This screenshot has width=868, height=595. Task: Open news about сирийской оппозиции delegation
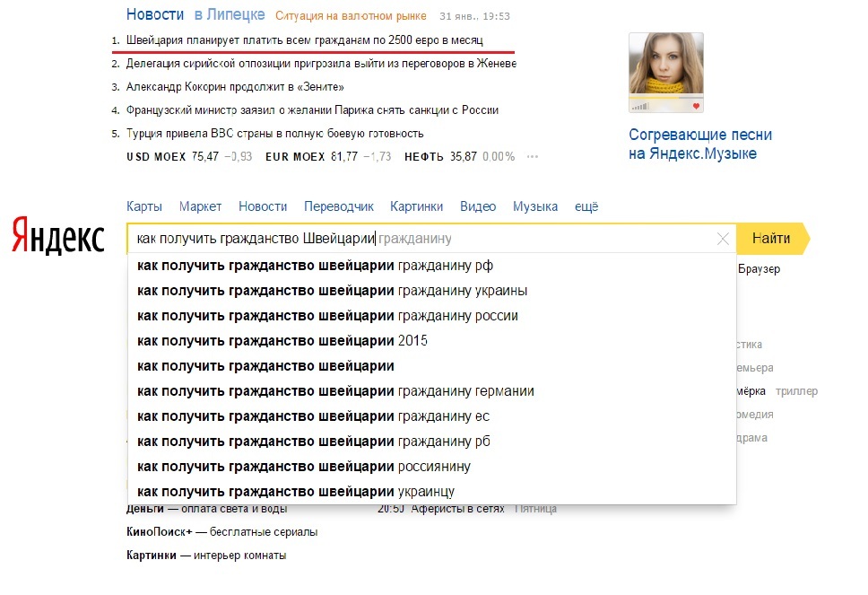point(321,64)
